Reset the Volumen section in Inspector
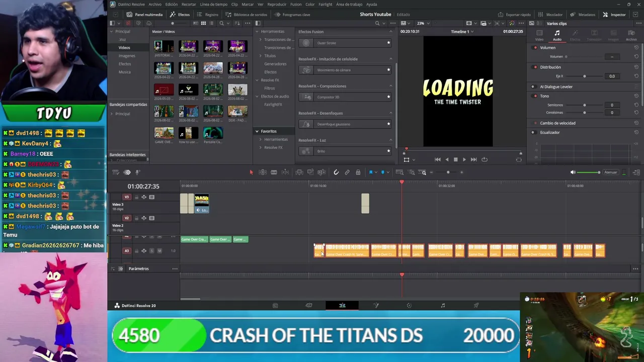 pyautogui.click(x=636, y=48)
